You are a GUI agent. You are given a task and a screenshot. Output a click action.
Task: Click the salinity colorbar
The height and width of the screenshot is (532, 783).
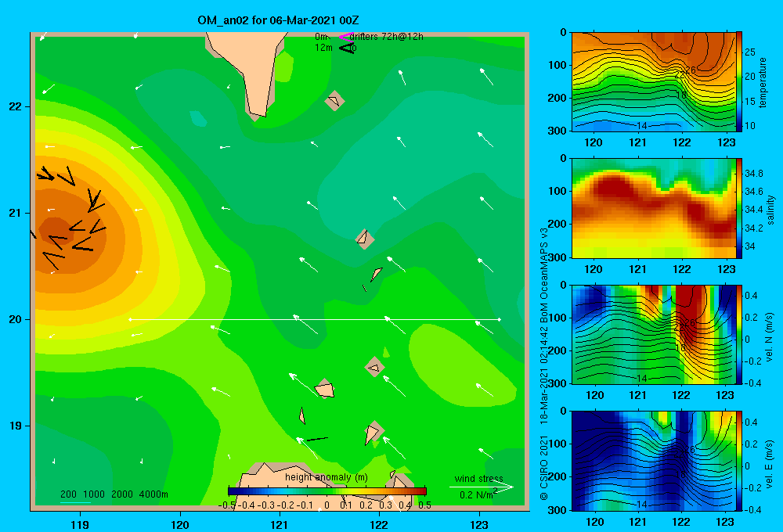tap(739, 208)
